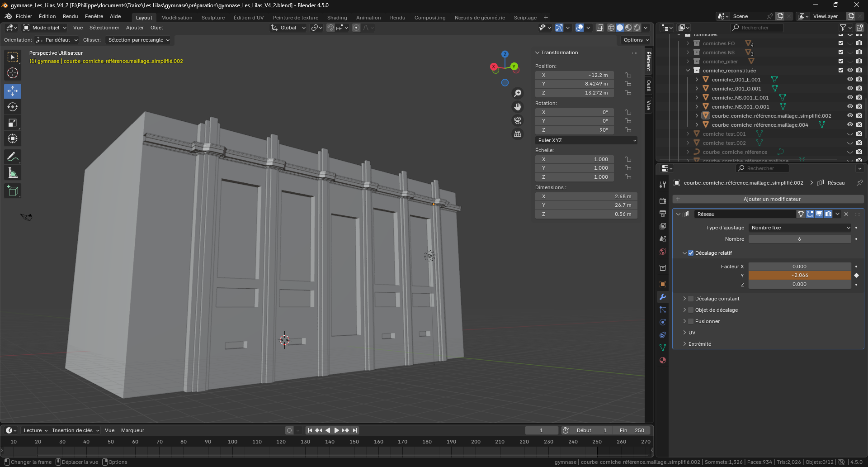The width and height of the screenshot is (868, 467).
Task: Select the Move tool in the toolbar
Action: [x=13, y=91]
